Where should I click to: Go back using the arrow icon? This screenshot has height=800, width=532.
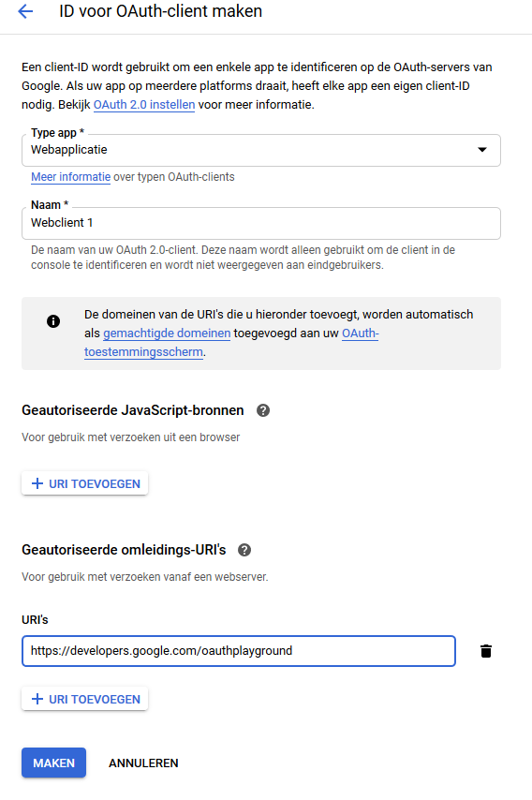tap(25, 11)
